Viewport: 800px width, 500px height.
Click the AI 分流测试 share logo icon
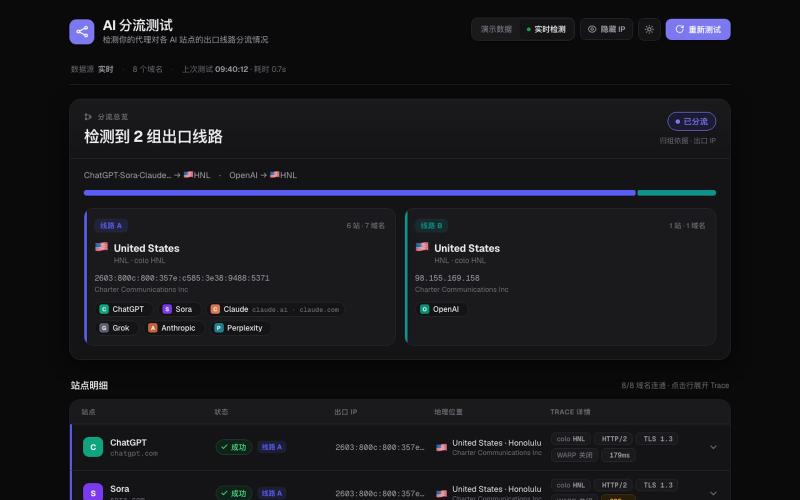(x=82, y=32)
